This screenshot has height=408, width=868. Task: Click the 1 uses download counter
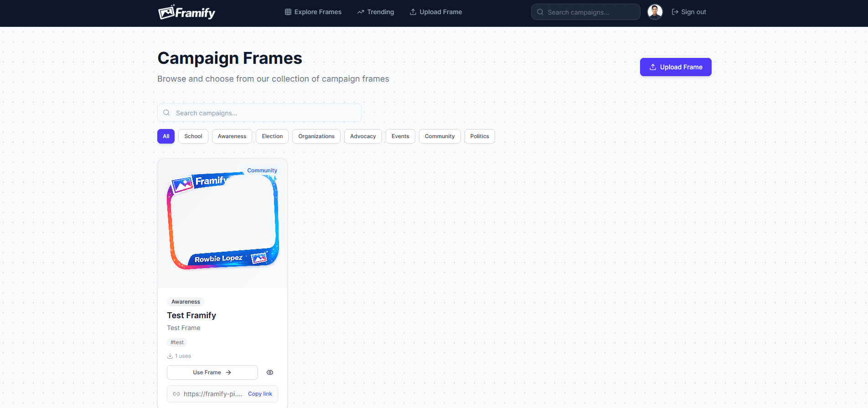coord(179,356)
